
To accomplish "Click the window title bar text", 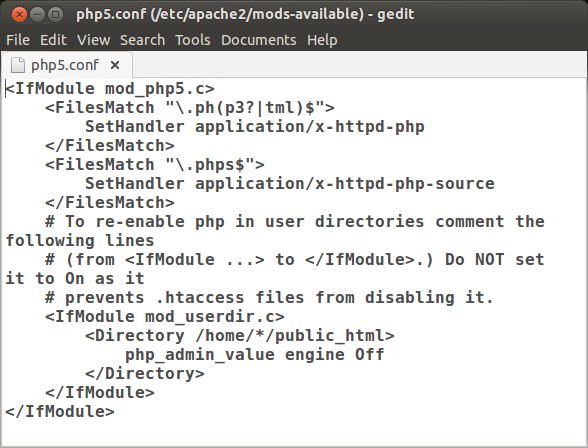I will pyautogui.click(x=245, y=15).
